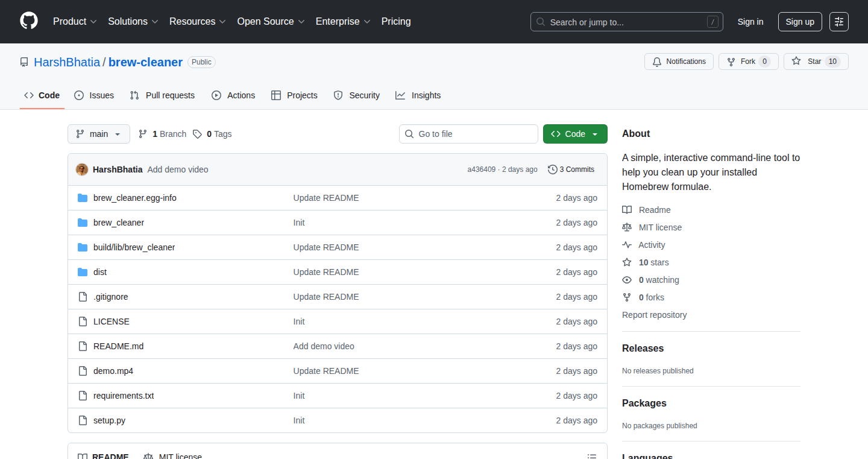Click the scale icon beside MIT license in About
This screenshot has height=459, width=868.
pyautogui.click(x=627, y=227)
